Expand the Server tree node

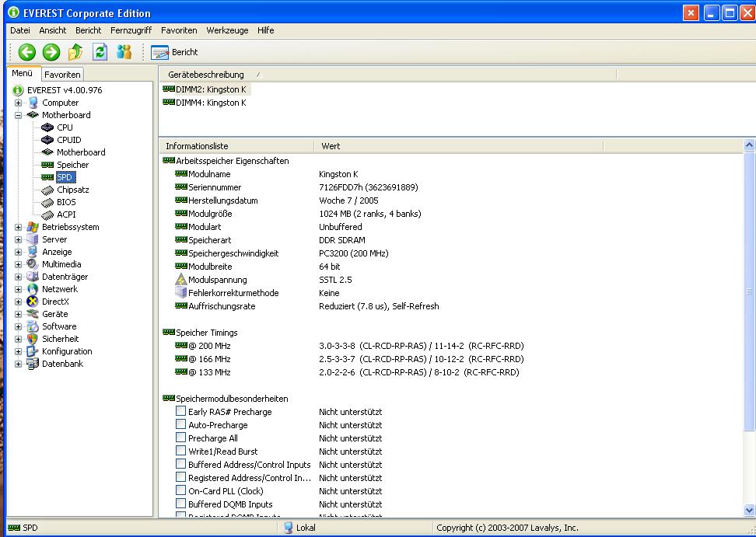click(18, 240)
